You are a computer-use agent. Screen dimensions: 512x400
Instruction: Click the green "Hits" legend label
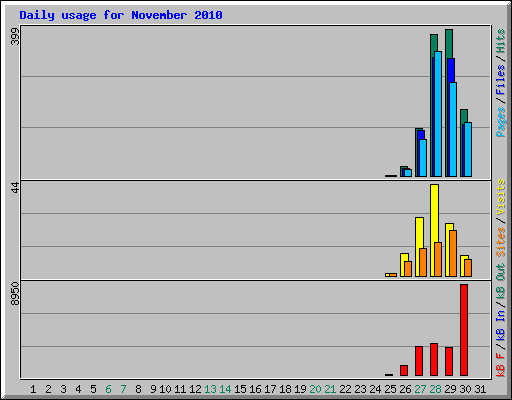(500, 41)
